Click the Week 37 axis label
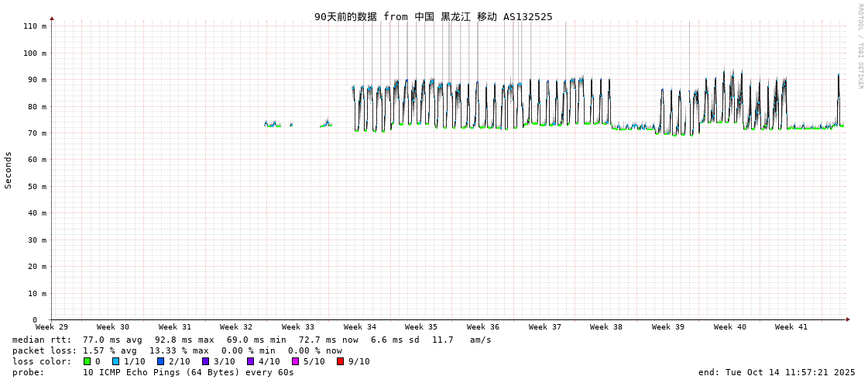Screen dimensions: 868x383 [x=545, y=327]
